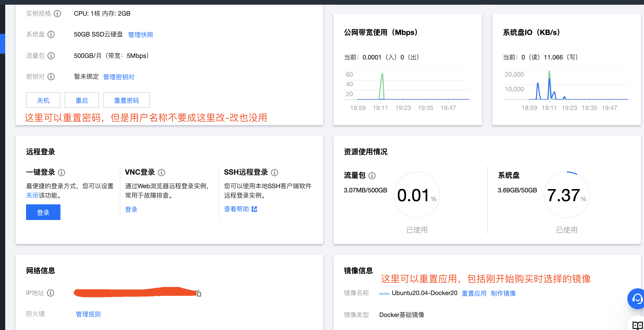Open the 管理快照 link

coord(140,35)
